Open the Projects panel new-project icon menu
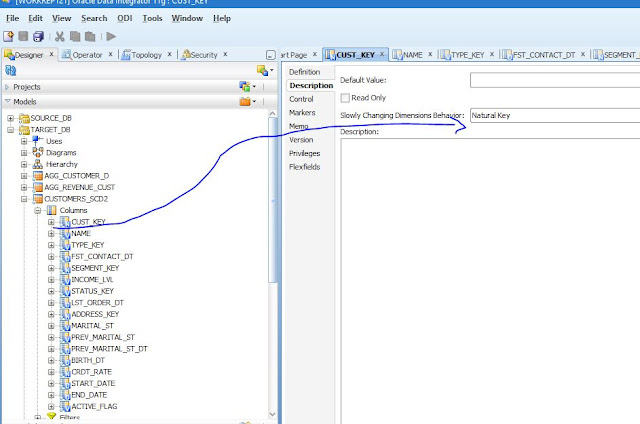The width and height of the screenshot is (640, 424). click(247, 87)
